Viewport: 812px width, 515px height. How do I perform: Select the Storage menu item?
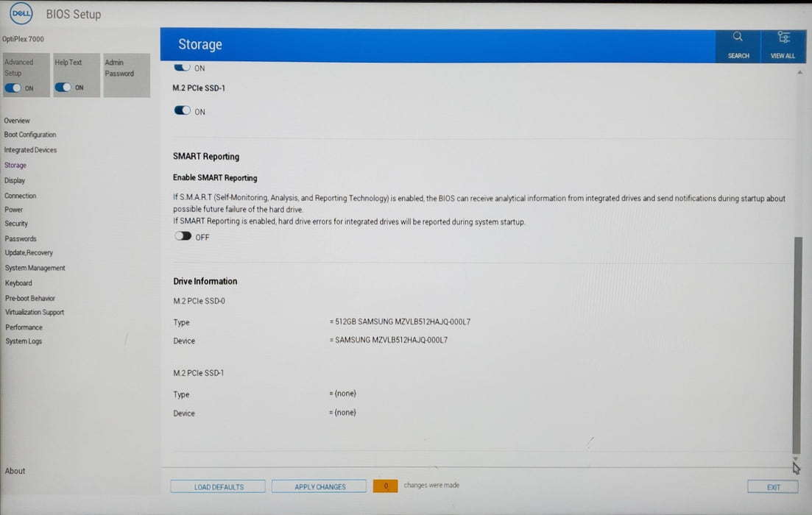point(15,165)
